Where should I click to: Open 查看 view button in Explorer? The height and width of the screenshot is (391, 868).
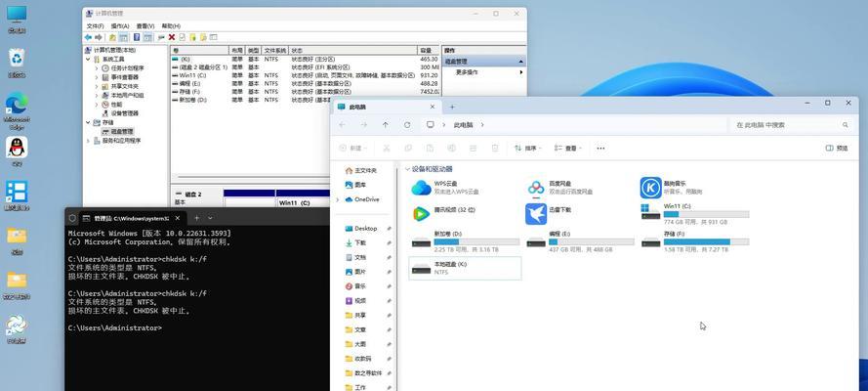tap(568, 148)
